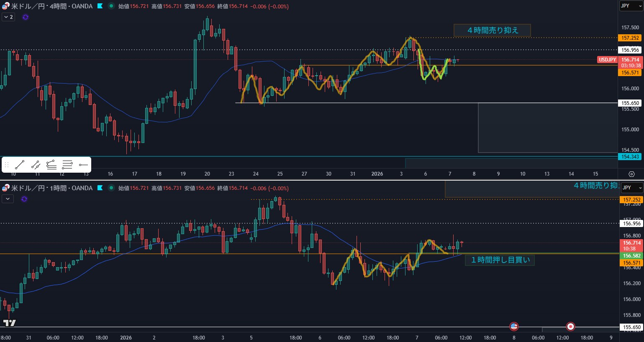Screen dimensions: 644x342
Task: Click the Japan economic event marker
Action: [570, 326]
